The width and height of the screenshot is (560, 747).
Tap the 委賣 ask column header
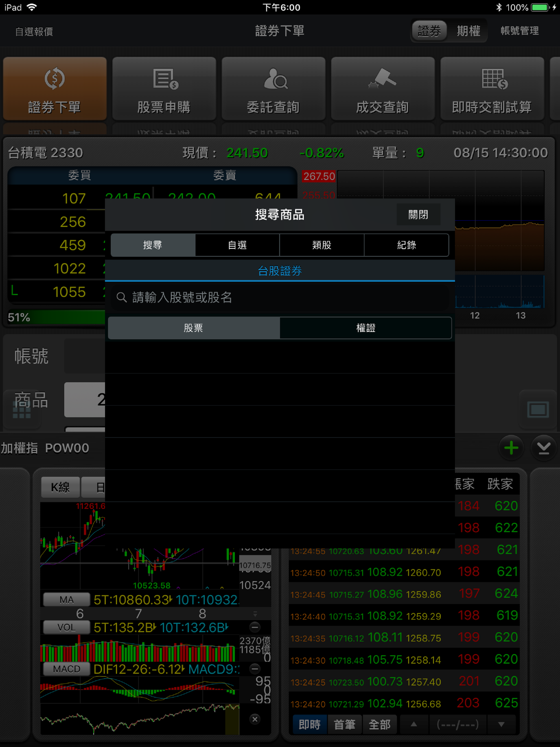224,175
